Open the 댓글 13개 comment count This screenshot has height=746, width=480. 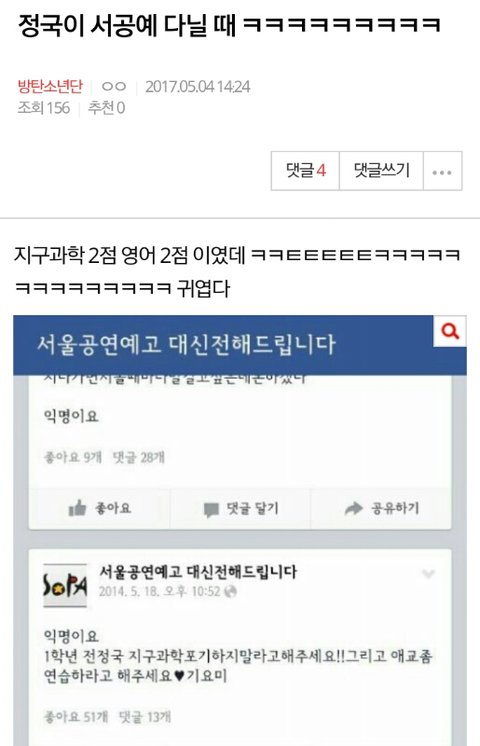[x=145, y=716]
